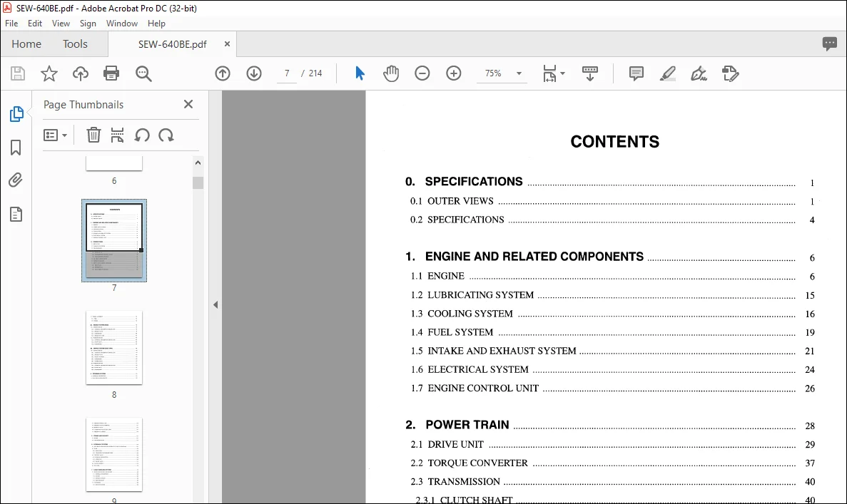Print the document with the printer icon

[x=111, y=73]
